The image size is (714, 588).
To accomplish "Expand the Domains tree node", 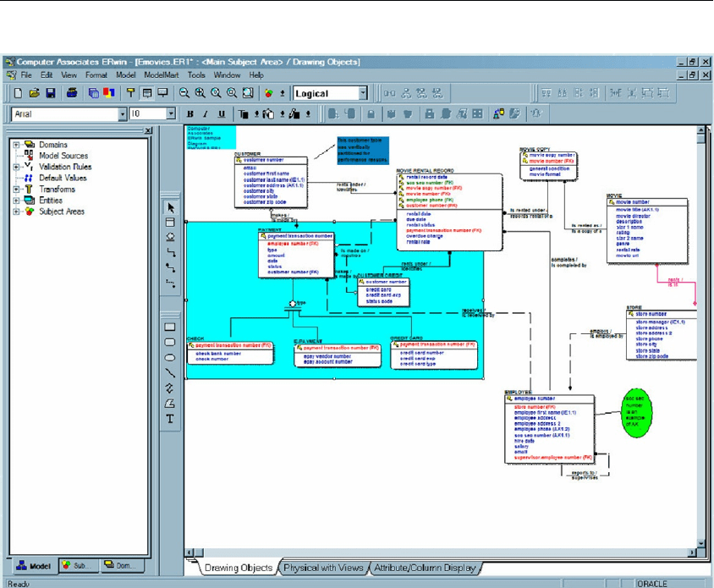I will 16,145.
